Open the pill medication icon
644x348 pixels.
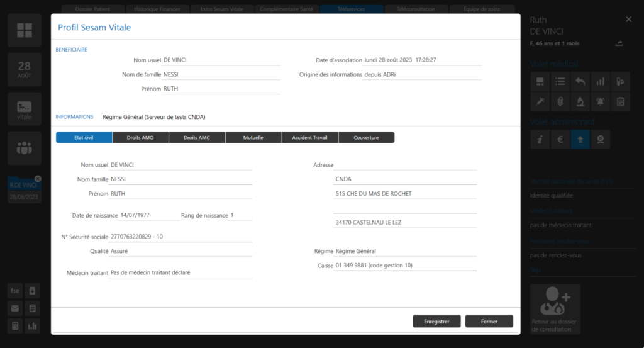click(620, 81)
